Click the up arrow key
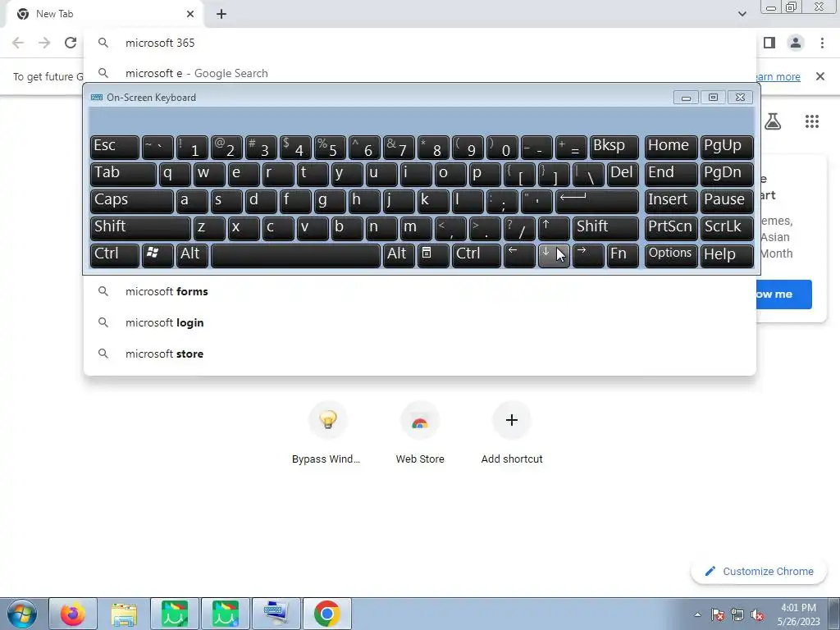Image resolution: width=840 pixels, height=630 pixels. click(x=554, y=228)
